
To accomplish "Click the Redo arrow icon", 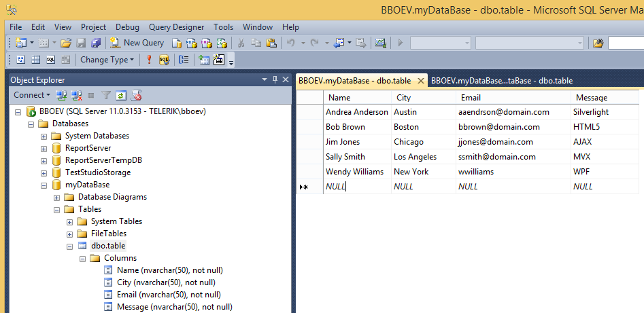I will pyautogui.click(x=315, y=43).
